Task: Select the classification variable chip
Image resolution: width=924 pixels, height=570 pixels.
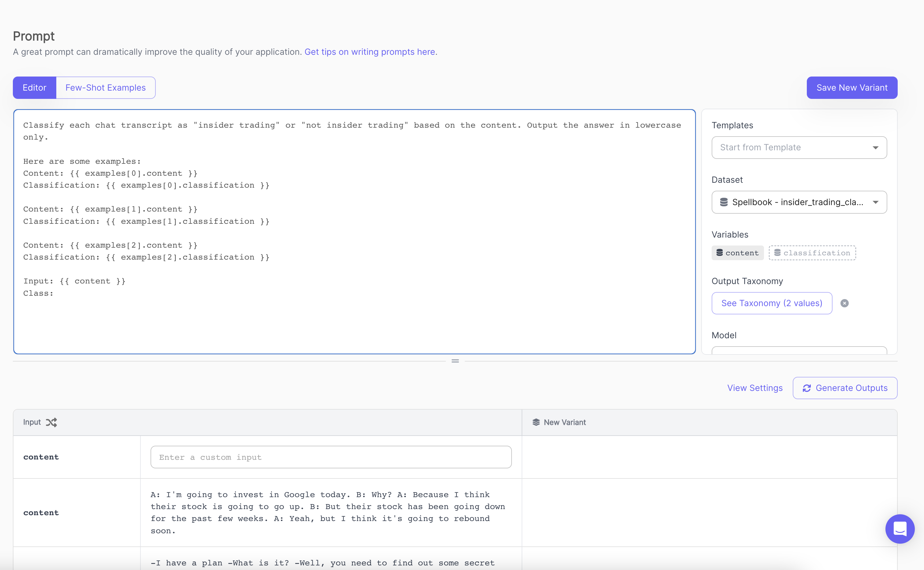Action: click(812, 253)
